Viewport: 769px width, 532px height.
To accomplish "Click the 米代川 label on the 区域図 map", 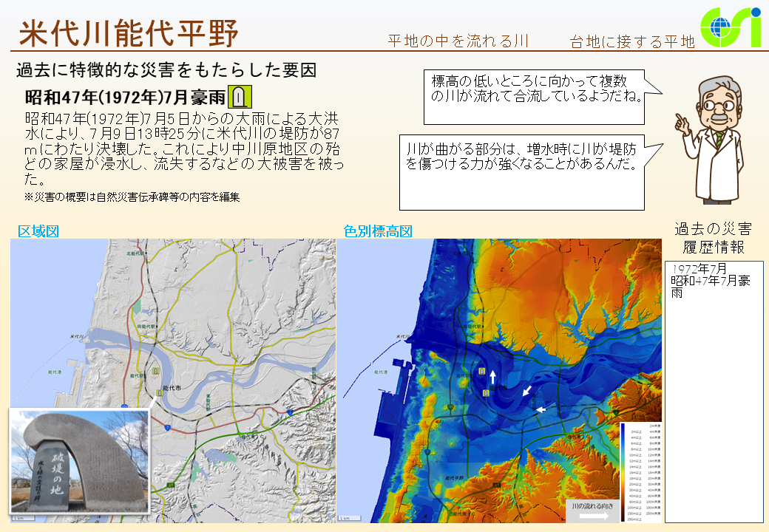I will (77, 336).
